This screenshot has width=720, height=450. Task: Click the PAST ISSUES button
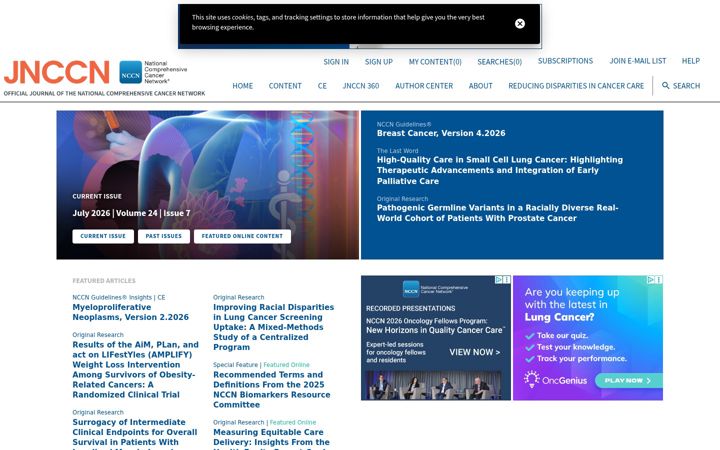tap(163, 236)
